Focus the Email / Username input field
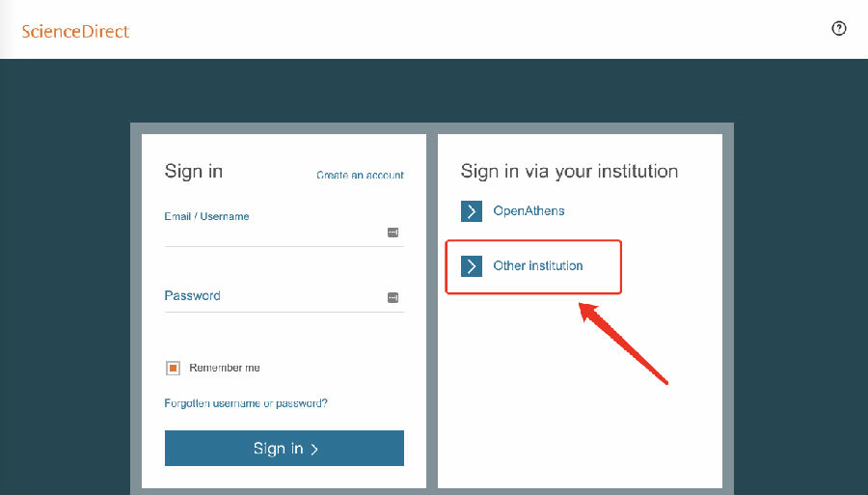The image size is (868, 495). pos(275,234)
